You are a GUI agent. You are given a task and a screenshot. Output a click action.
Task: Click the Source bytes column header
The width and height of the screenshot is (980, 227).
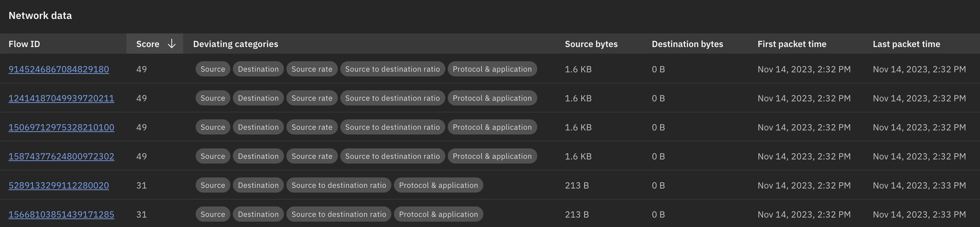(x=591, y=44)
